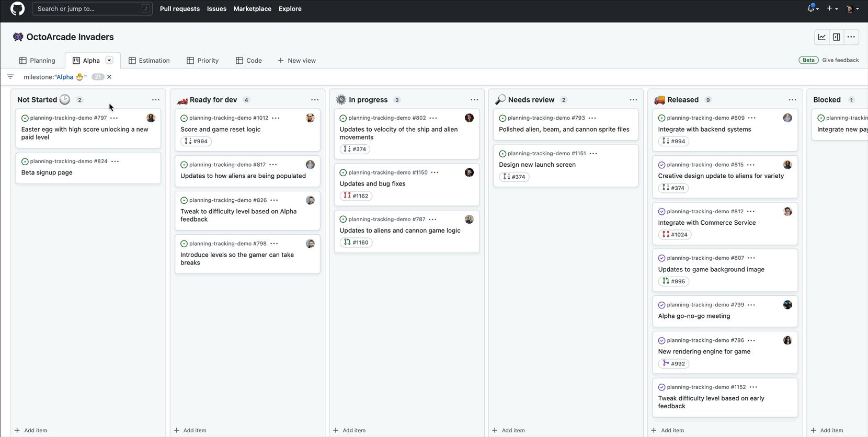This screenshot has width=868, height=437.
Task: Open card menu for issue #793
Action: click(x=592, y=118)
